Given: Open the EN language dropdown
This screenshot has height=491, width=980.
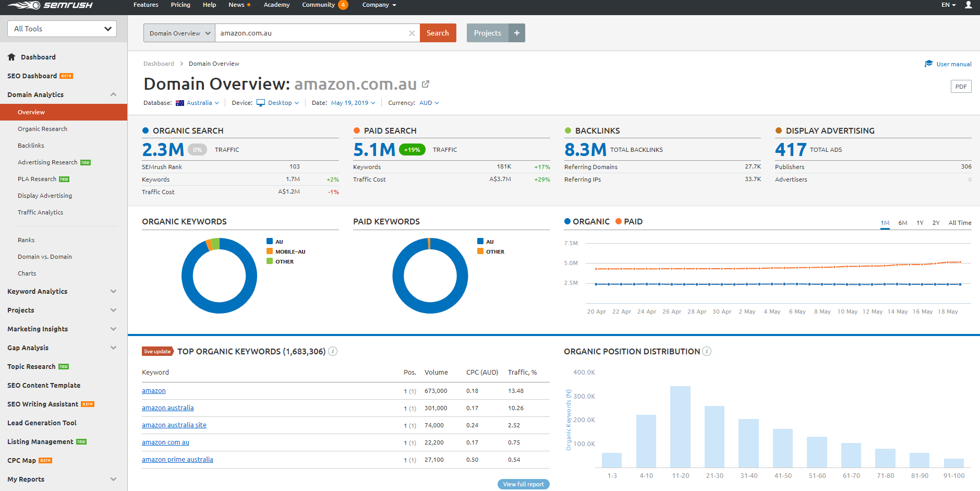Looking at the screenshot, I should click(x=949, y=5).
